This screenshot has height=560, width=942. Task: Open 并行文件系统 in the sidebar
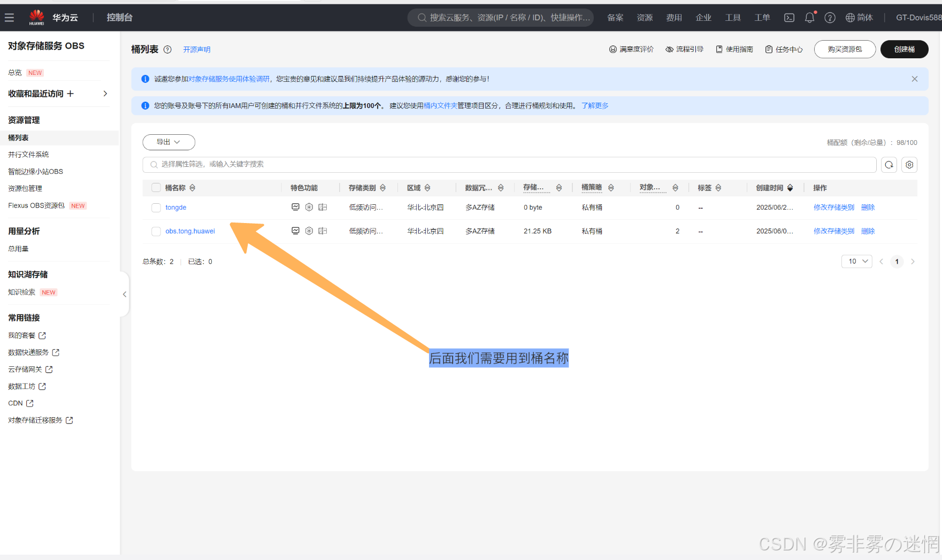pyautogui.click(x=28, y=155)
